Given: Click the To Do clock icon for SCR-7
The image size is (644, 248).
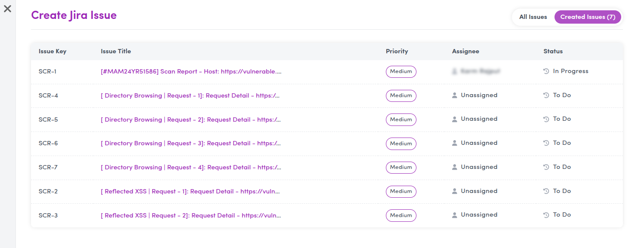Looking at the screenshot, I should tap(546, 167).
